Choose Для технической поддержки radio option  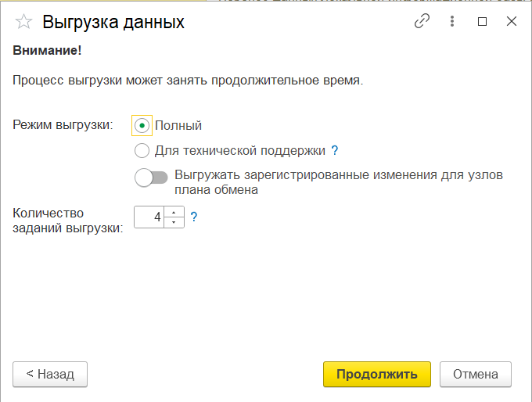pyautogui.click(x=142, y=150)
